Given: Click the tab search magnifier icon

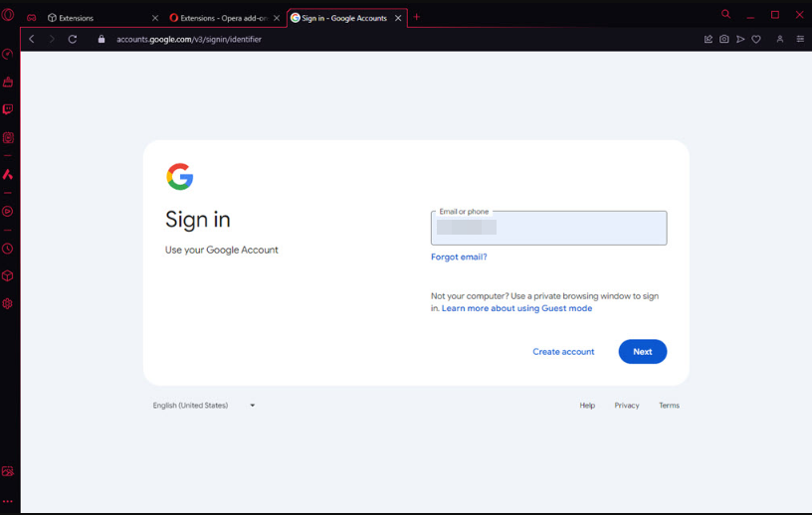Looking at the screenshot, I should (x=726, y=15).
